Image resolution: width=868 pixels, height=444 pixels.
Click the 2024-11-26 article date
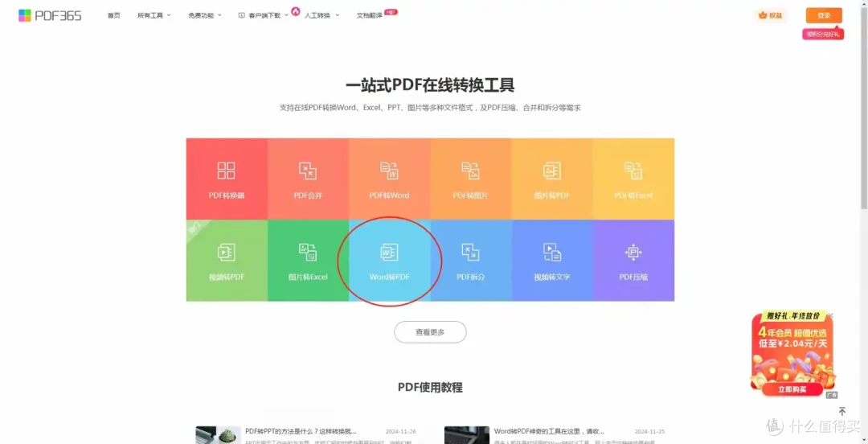coord(400,431)
